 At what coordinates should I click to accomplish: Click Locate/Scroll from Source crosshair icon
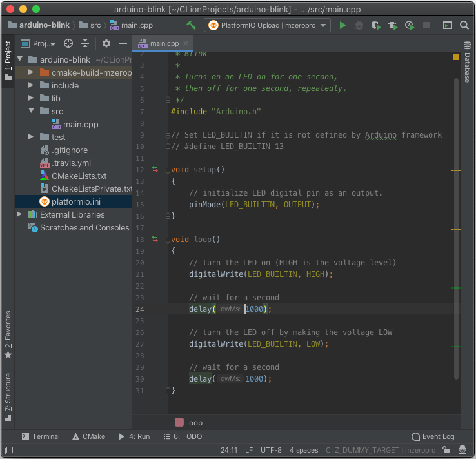(x=68, y=43)
